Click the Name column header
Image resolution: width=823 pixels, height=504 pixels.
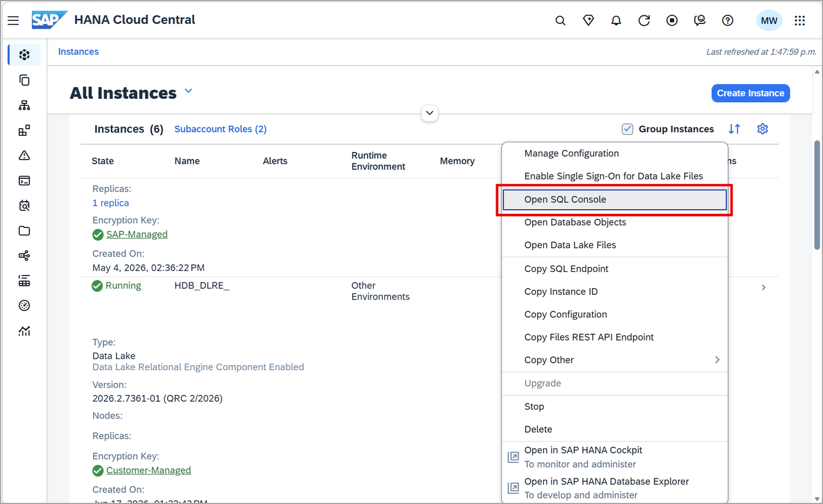click(187, 161)
